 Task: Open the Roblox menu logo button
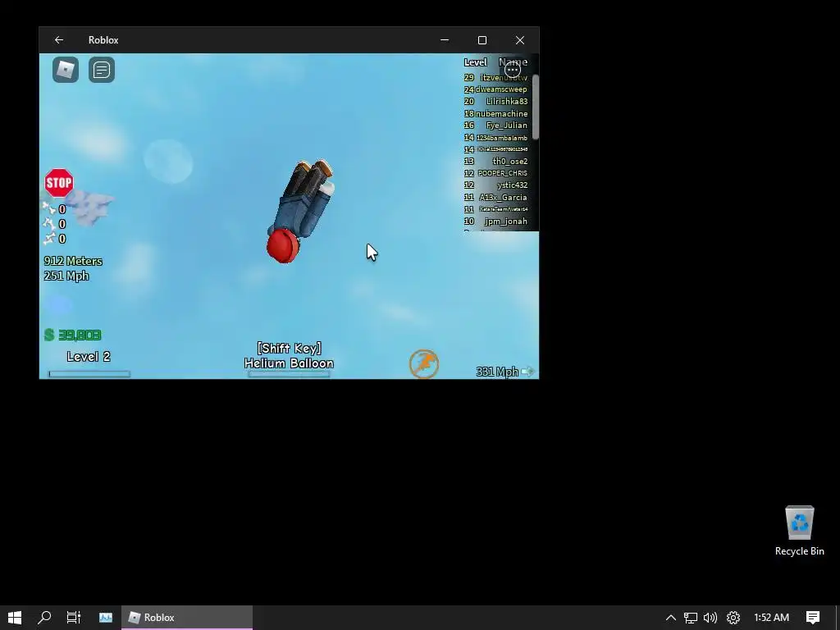click(x=66, y=70)
